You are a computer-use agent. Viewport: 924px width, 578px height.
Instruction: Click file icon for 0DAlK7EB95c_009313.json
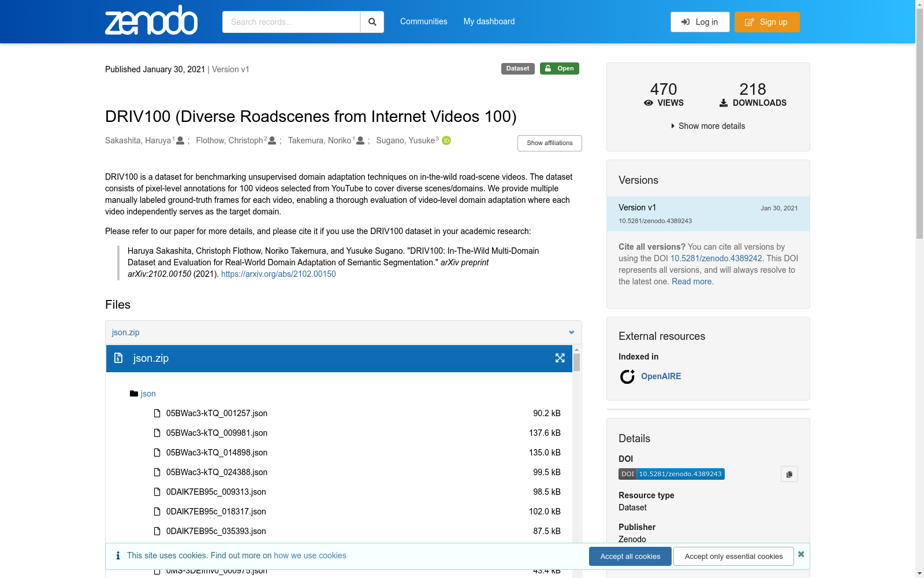[157, 492]
